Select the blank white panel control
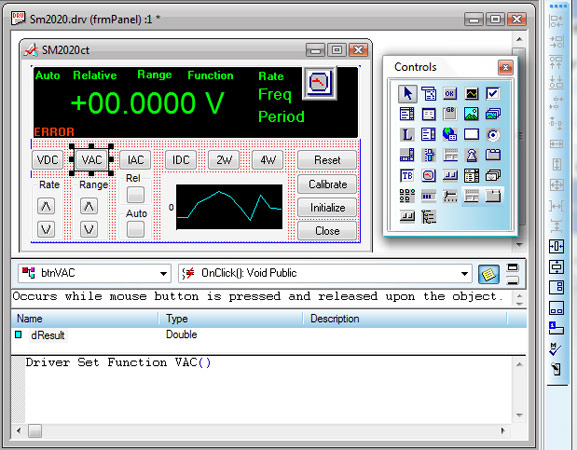 pos(471,135)
